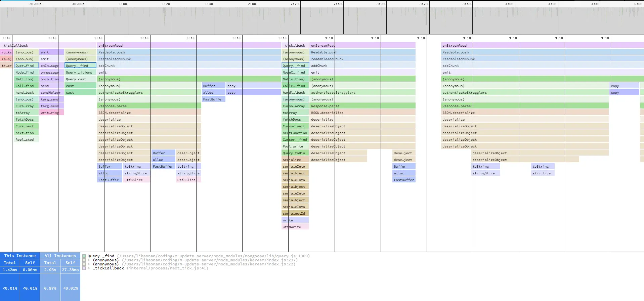Select the _tickCallback frame at the chart's top-left
Viewport: 644px width, 301px height.
click(48, 45)
